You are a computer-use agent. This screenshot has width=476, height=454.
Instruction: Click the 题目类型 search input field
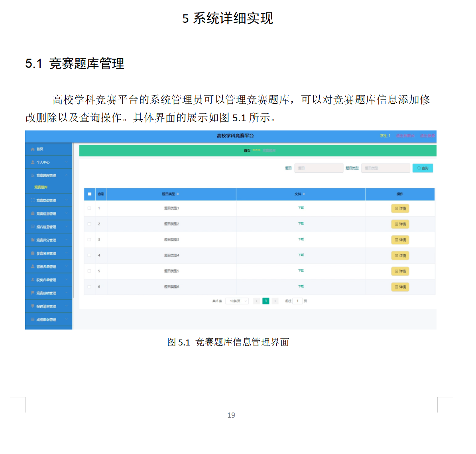click(x=385, y=168)
